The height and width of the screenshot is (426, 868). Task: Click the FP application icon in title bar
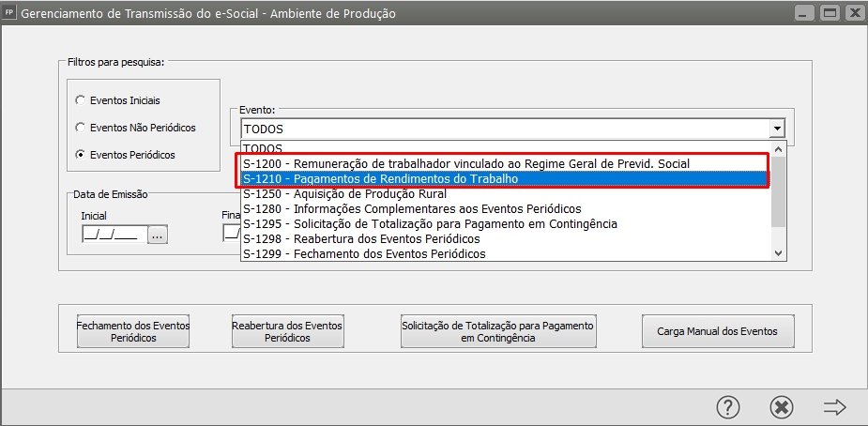pyautogui.click(x=9, y=14)
